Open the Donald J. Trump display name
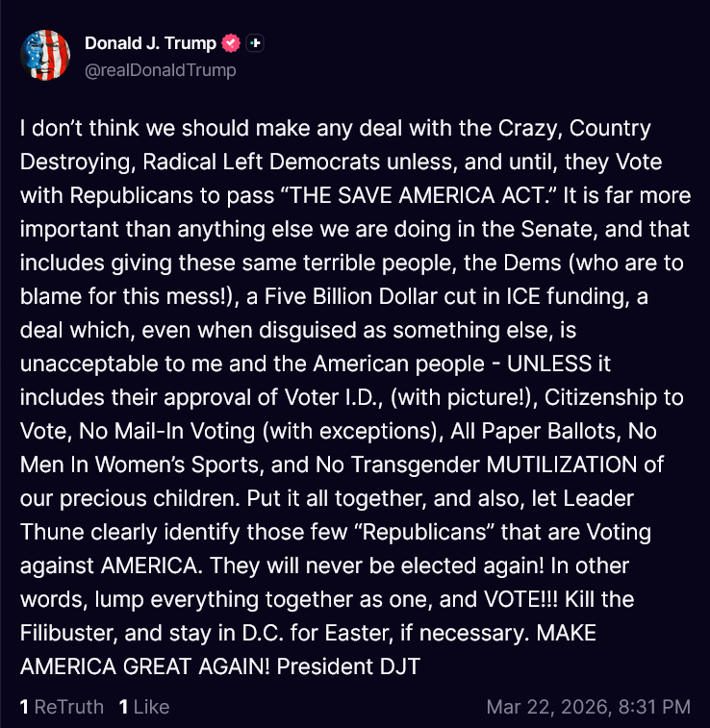The height and width of the screenshot is (728, 710). coord(150,43)
